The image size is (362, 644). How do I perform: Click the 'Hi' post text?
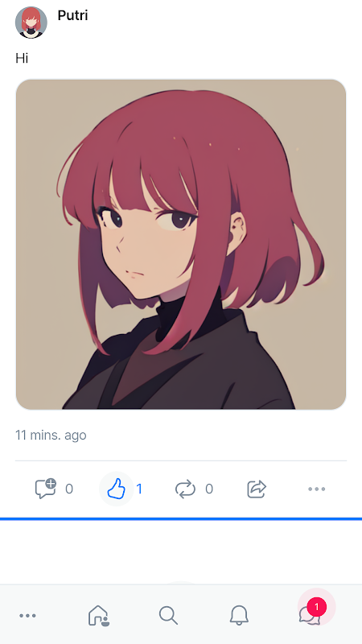(22, 58)
